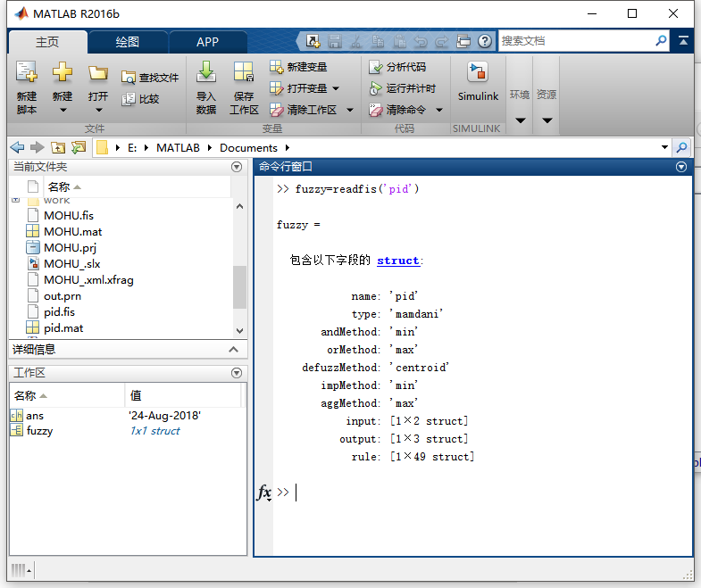701x588 pixels.
Task: Click the Copy icon in quick access bar
Action: [378, 41]
